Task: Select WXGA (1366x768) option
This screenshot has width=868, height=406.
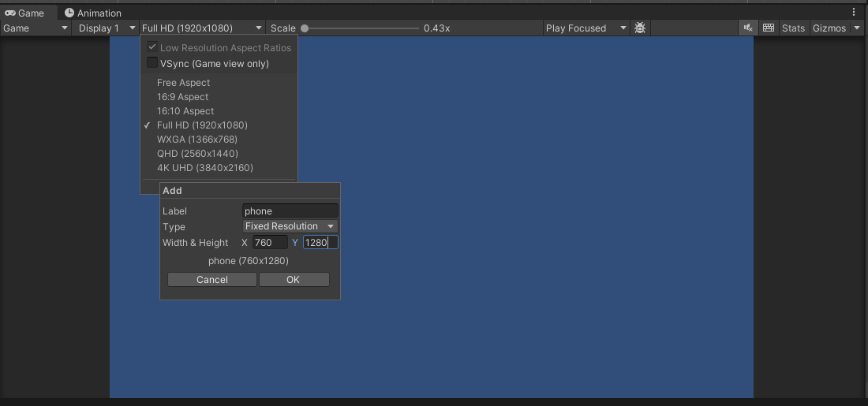Action: click(x=197, y=139)
